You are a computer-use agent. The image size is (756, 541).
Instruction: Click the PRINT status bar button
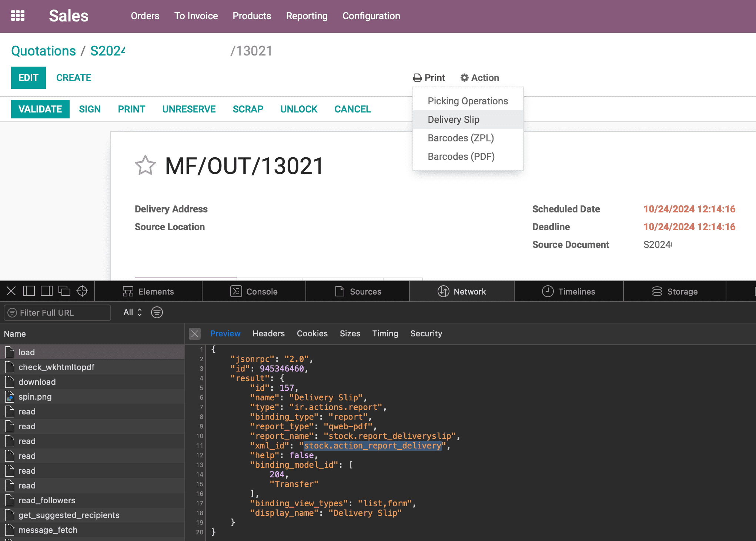click(131, 109)
